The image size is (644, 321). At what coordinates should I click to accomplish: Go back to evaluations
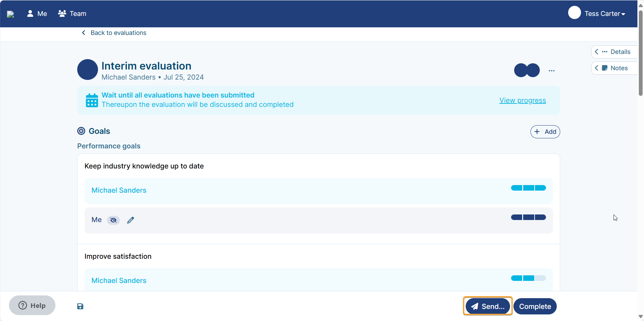click(114, 33)
